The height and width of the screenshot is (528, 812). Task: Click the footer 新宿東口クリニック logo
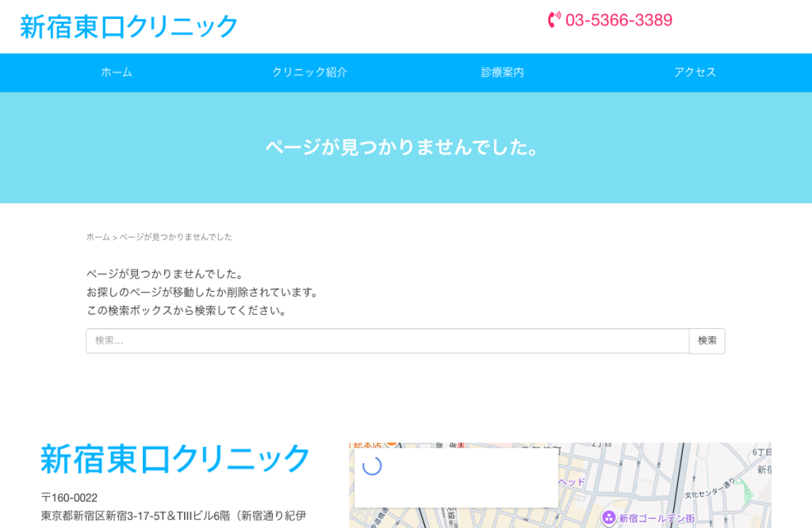(x=175, y=459)
